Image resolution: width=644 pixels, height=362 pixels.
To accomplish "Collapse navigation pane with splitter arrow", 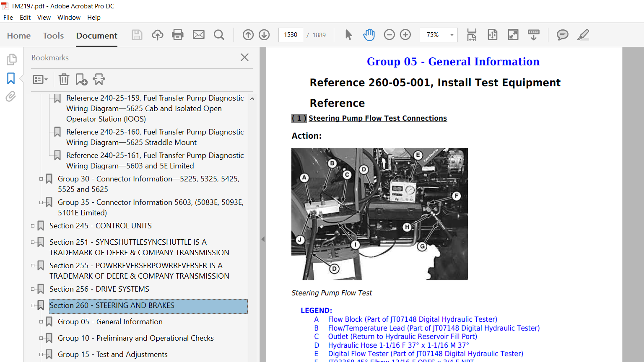I will pos(263,239).
